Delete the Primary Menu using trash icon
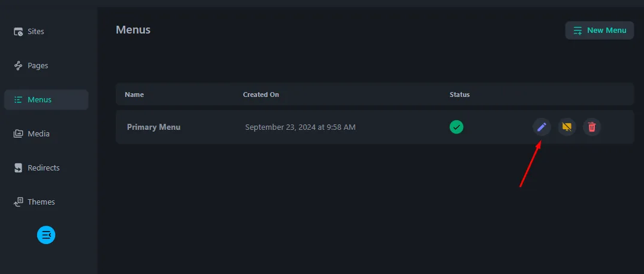The image size is (644, 274). tap(592, 127)
